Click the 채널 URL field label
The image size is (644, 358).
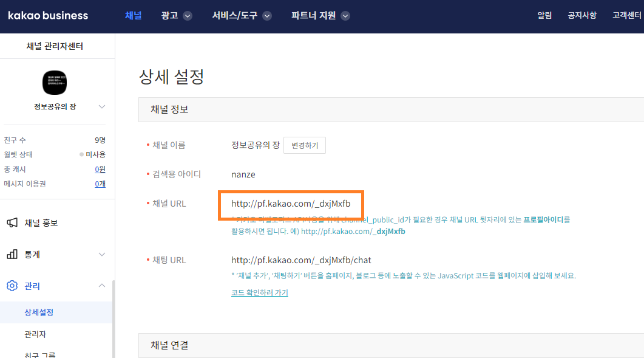pyautogui.click(x=169, y=204)
